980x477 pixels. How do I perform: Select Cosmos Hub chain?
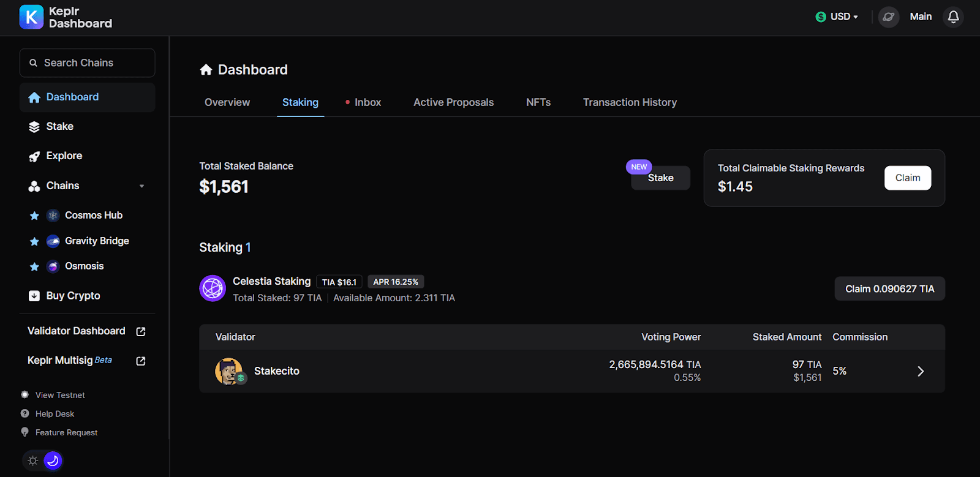(94, 216)
